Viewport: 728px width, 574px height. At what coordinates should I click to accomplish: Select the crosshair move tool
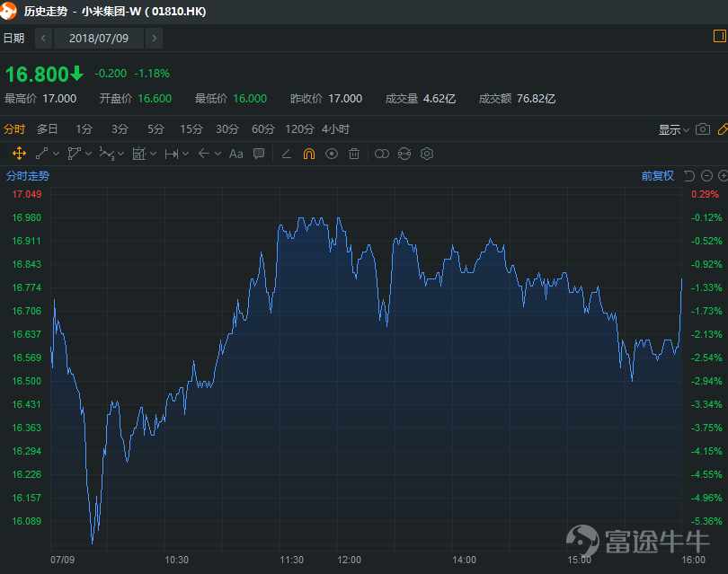point(19,154)
